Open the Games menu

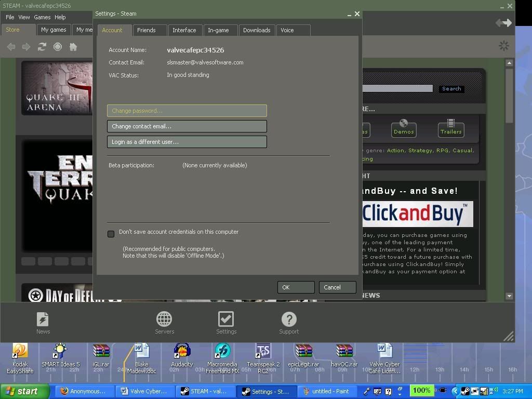(x=42, y=17)
